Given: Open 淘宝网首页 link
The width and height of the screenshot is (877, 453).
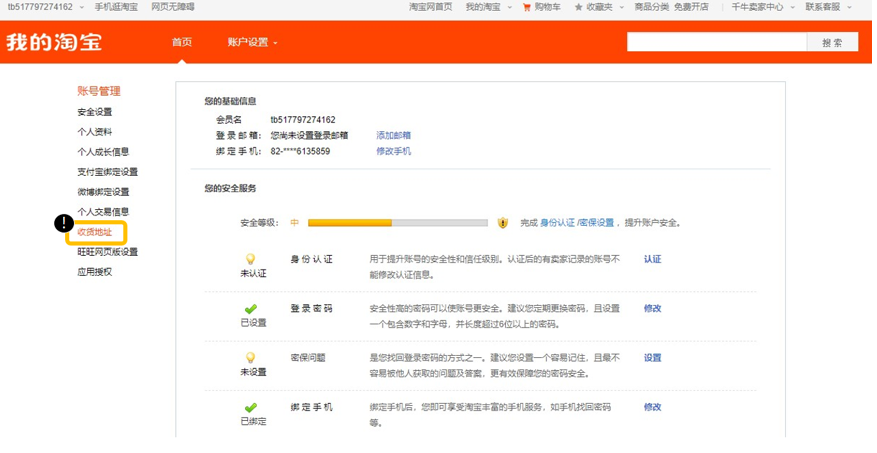Looking at the screenshot, I should point(431,7).
